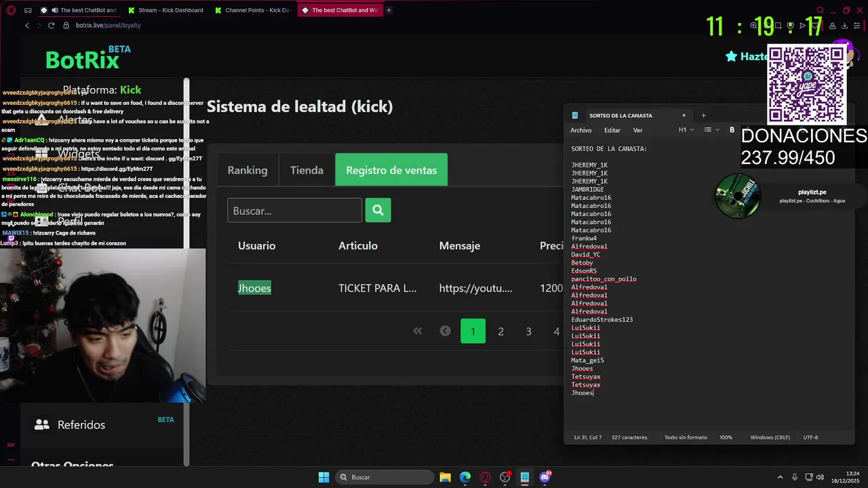Click the Usuario column header
Screen dimensions: 868x488
[256, 245]
